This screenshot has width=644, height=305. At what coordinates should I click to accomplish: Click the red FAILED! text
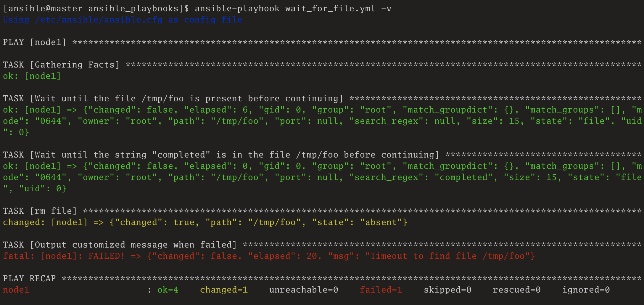[x=107, y=256]
